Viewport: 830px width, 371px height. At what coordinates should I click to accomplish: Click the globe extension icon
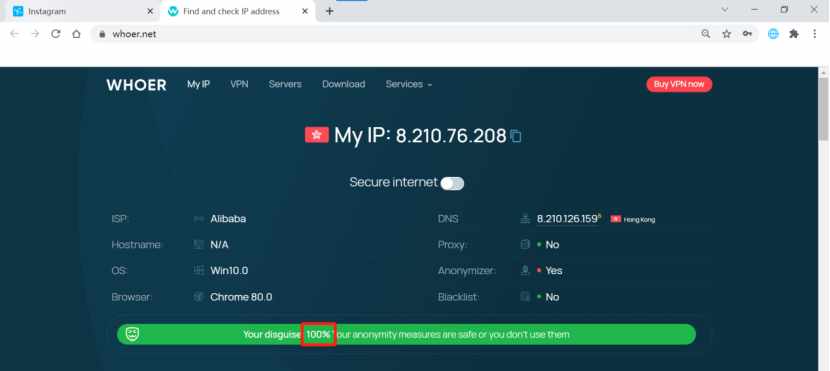pyautogui.click(x=773, y=34)
